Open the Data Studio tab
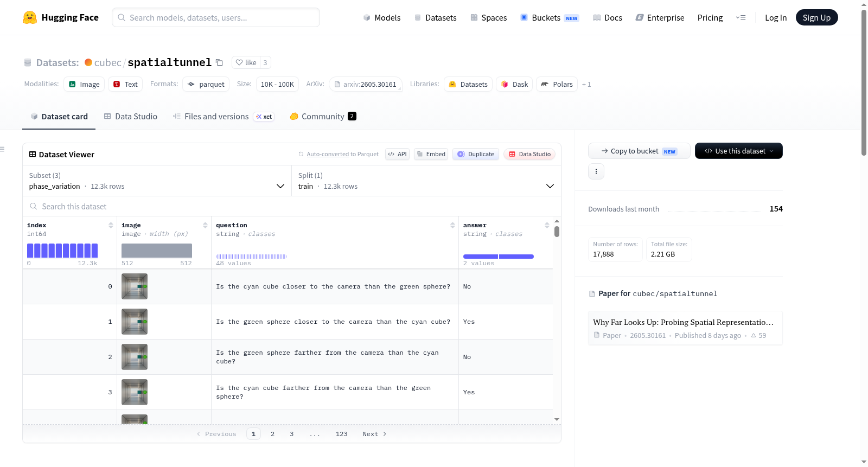Image resolution: width=868 pixels, height=467 pixels. tap(131, 117)
